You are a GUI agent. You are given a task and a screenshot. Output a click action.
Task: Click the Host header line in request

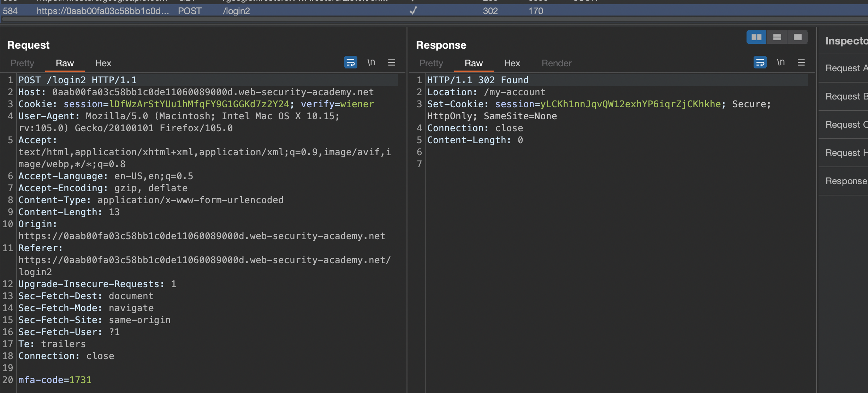point(196,92)
